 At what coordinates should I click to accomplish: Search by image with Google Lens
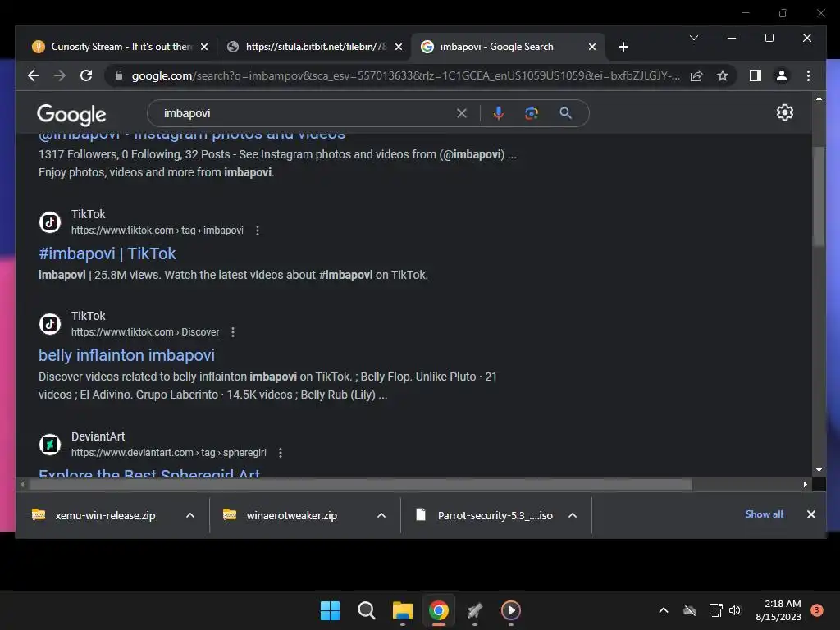coord(532,113)
